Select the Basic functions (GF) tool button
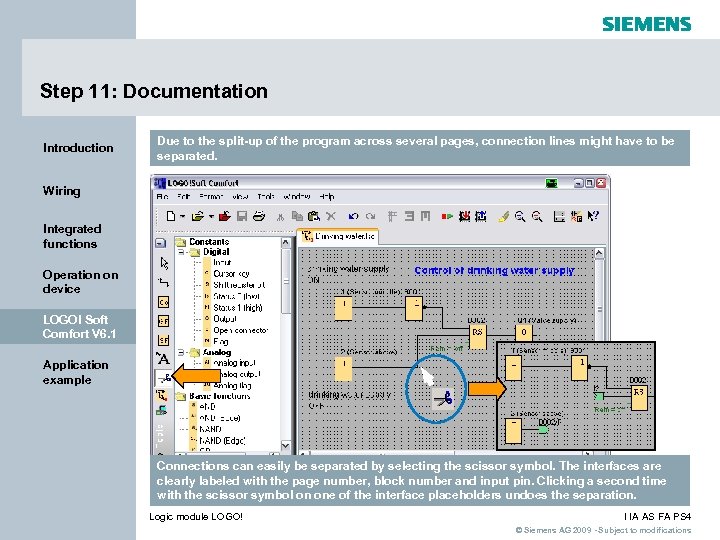This screenshot has height=540, width=720. click(x=163, y=321)
